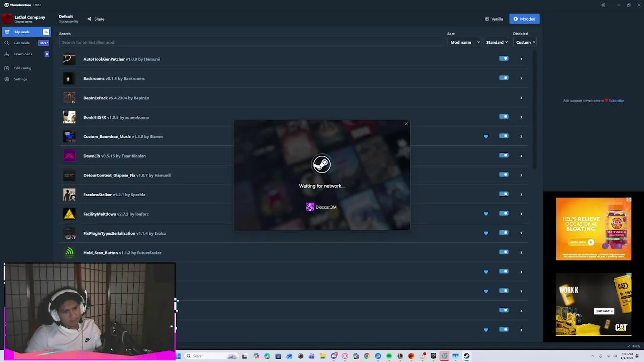Screen dimensions: 644x362
Task: Disable the AutoHookGenPatcher mod toggle
Action: coord(504,59)
